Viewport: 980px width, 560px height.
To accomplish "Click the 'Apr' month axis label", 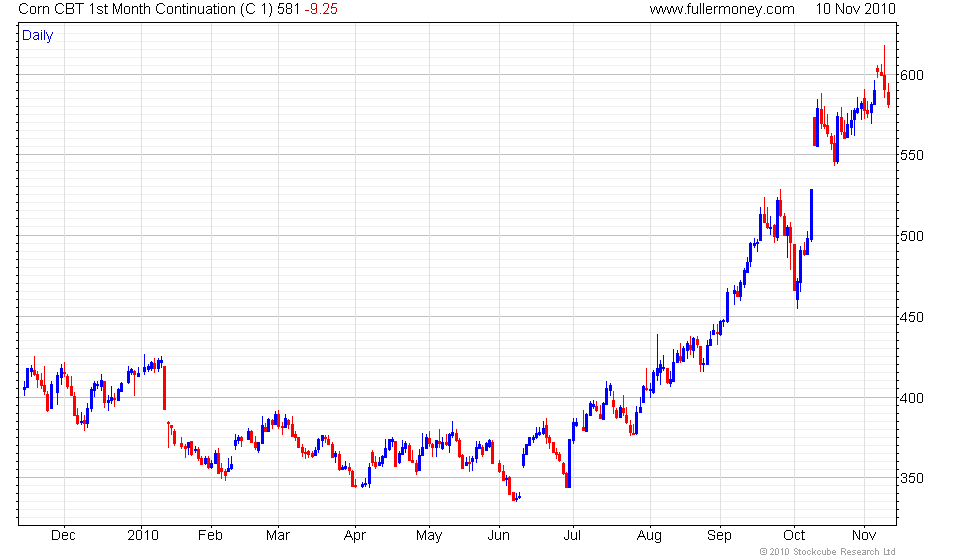I will [354, 536].
